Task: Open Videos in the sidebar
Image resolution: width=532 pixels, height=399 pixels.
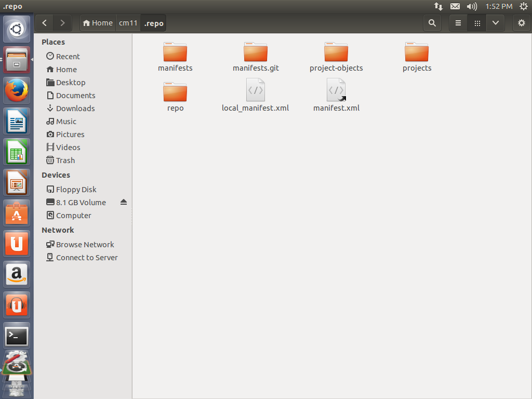Action: pyautogui.click(x=83, y=147)
